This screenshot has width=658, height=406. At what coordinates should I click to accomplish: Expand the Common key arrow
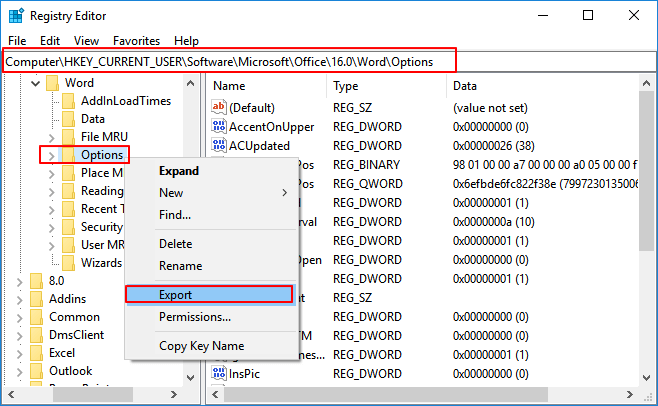pos(20,317)
